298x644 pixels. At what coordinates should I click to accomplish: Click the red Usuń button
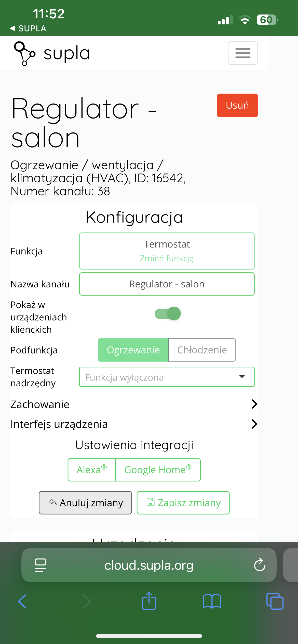pyautogui.click(x=237, y=105)
